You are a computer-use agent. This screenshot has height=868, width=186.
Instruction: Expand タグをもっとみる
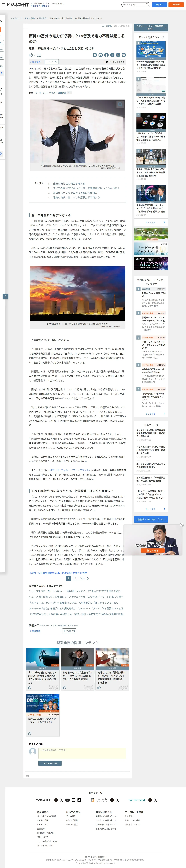coord(115,62)
